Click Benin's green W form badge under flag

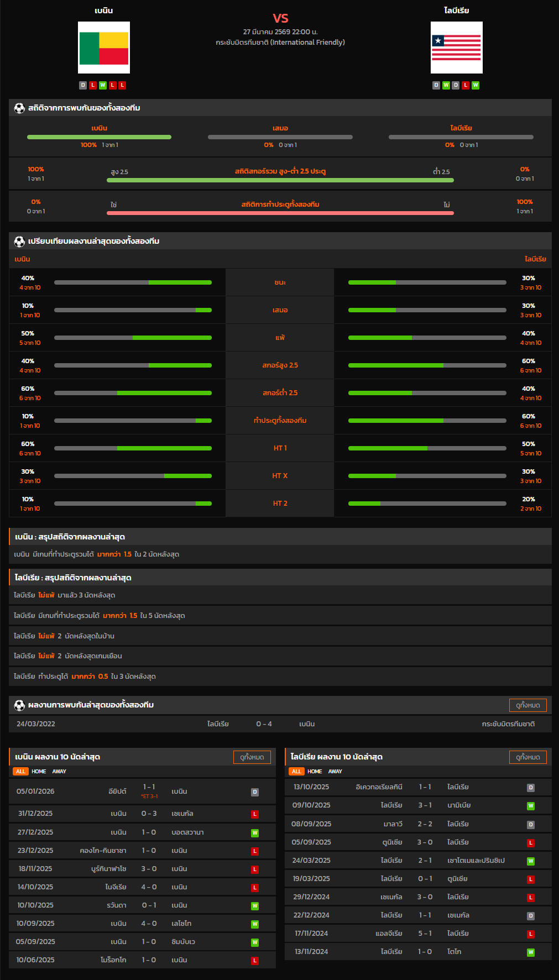click(x=103, y=85)
